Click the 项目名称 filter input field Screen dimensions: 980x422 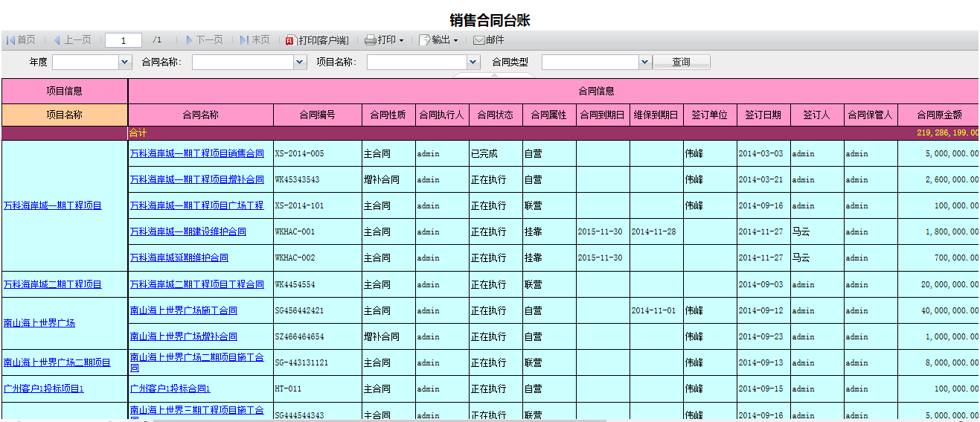[x=417, y=63]
